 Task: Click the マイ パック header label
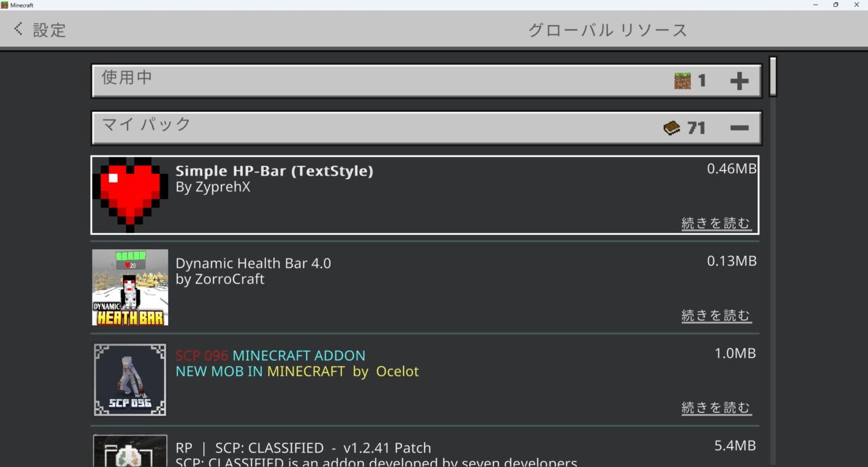point(146,124)
